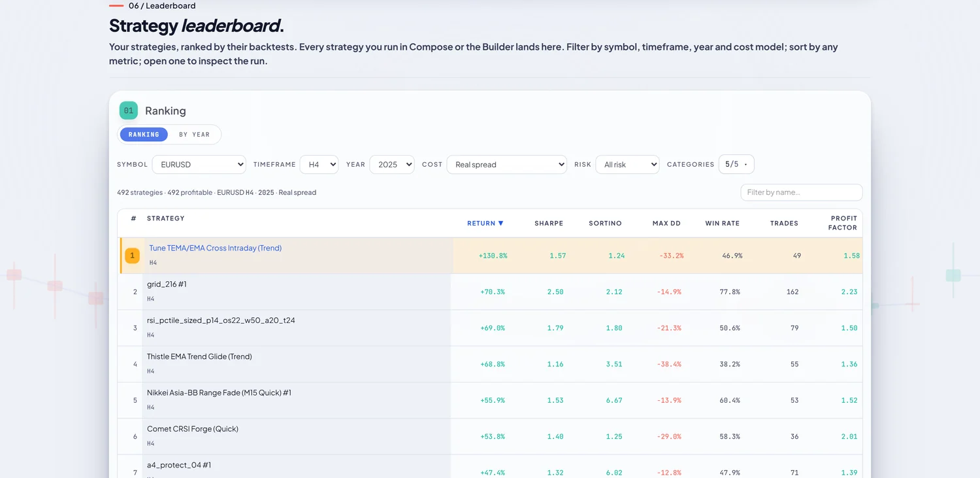
Task: Open the YEAR dropdown showing 2025
Action: point(392,164)
